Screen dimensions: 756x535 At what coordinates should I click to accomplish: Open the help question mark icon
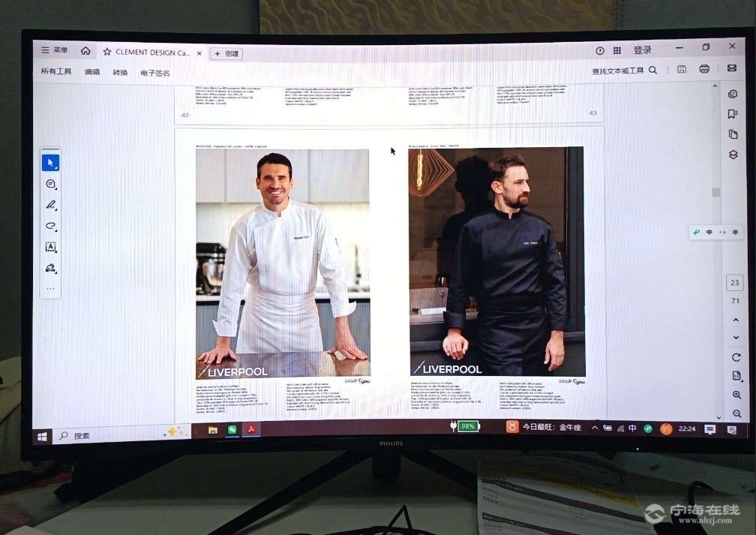600,51
